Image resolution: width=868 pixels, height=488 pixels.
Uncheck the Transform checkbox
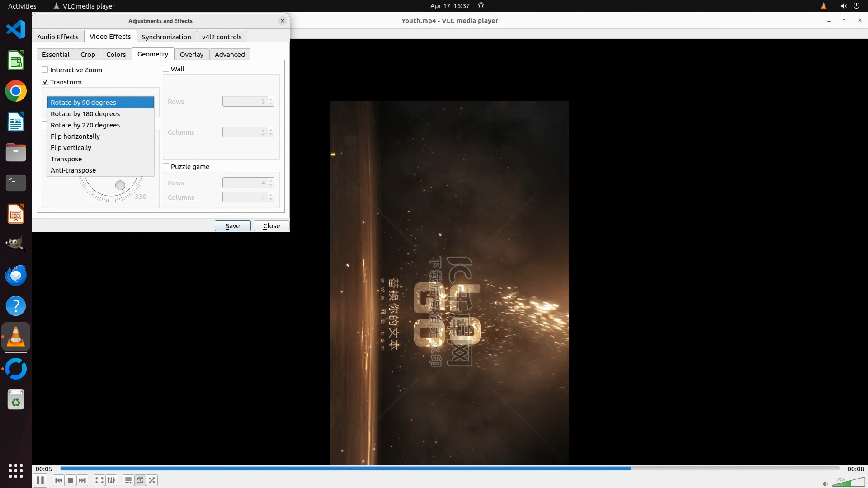[x=45, y=82]
